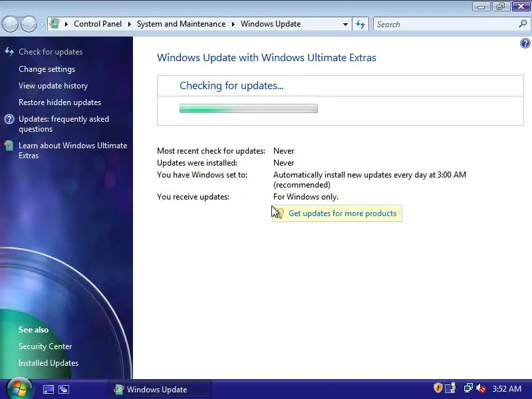This screenshot has width=532, height=399.
Task: Click the 3:52 AM system clock
Action: coord(507,388)
